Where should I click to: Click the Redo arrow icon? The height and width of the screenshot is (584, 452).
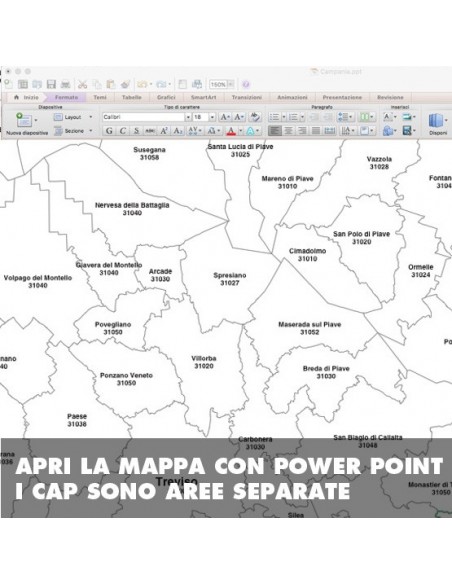tap(161, 85)
